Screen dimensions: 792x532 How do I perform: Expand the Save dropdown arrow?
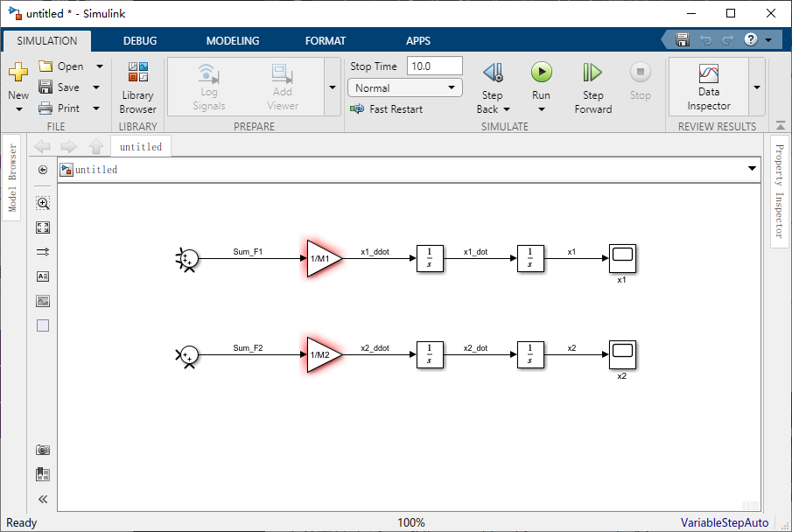(96, 87)
